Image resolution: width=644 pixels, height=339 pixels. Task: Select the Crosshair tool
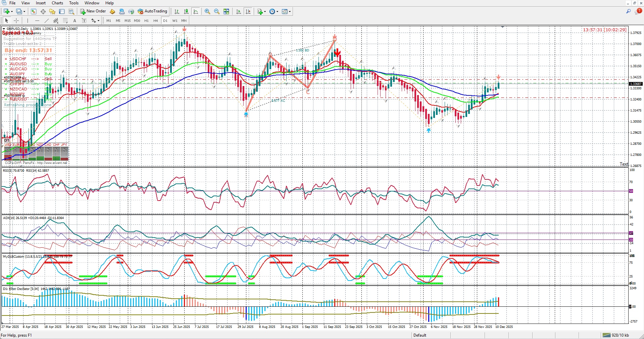16,20
